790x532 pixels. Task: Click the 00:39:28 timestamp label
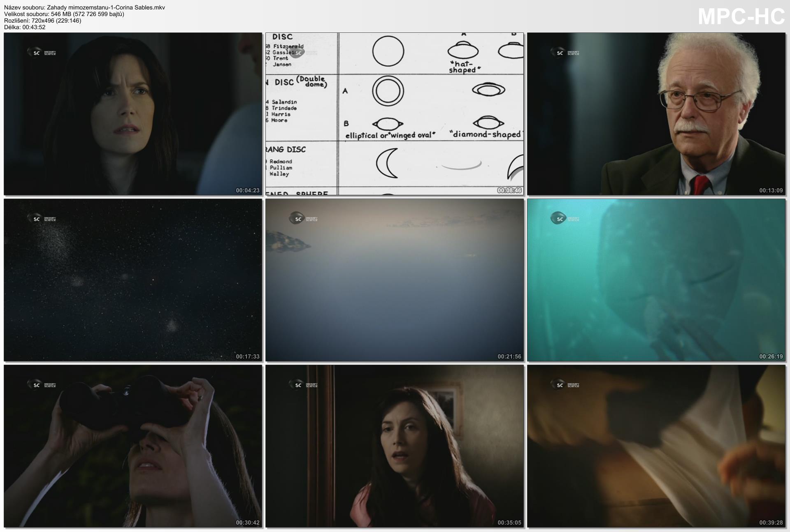coord(771,523)
